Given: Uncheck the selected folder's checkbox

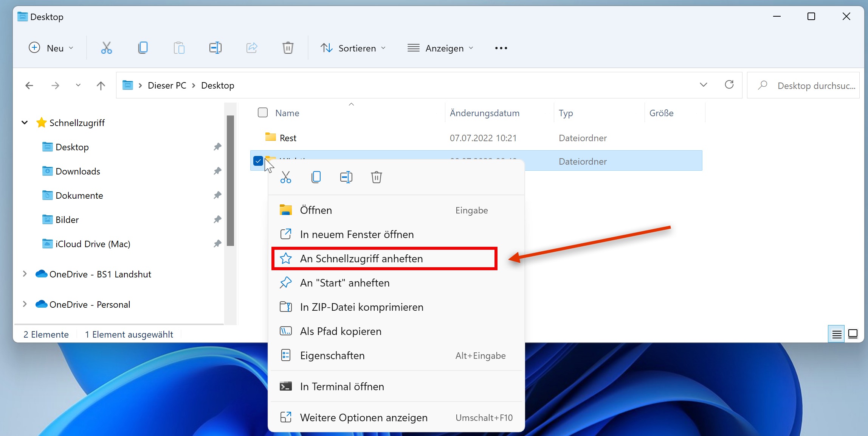Looking at the screenshot, I should pos(258,161).
